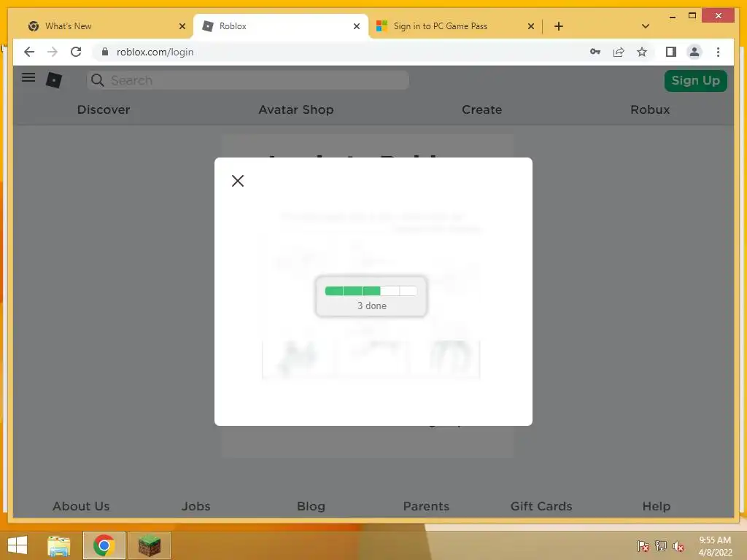The image size is (747, 560).
Task: Close the verification dialog with X
Action: [x=238, y=181]
